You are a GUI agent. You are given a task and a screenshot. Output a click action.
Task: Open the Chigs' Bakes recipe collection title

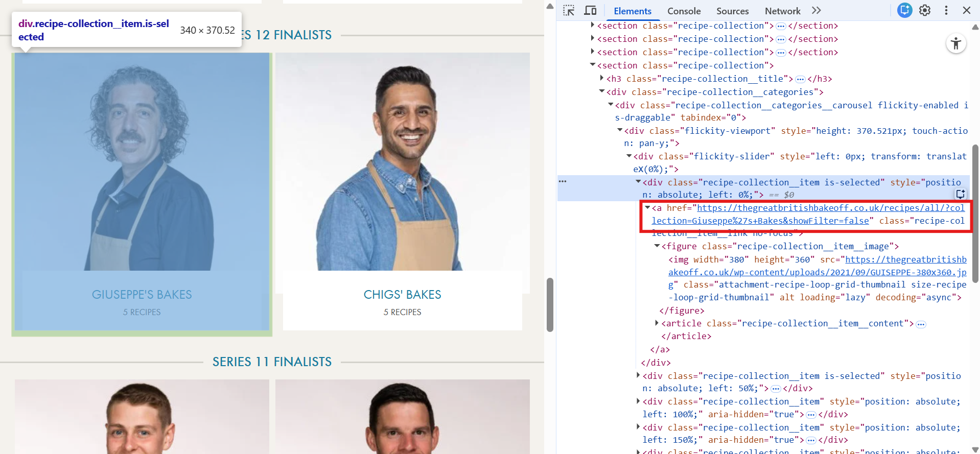[403, 295]
